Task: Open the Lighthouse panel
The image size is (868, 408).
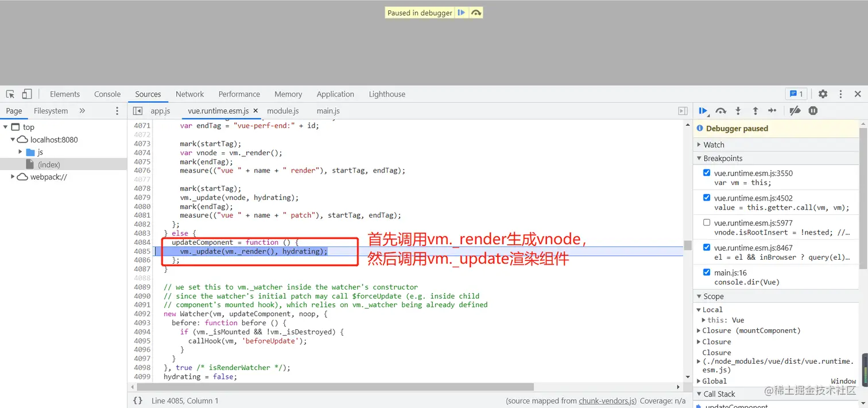Action: [x=387, y=94]
